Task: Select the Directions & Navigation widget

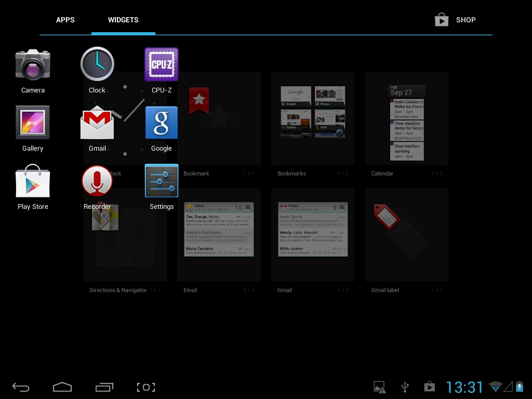Action: click(x=125, y=235)
